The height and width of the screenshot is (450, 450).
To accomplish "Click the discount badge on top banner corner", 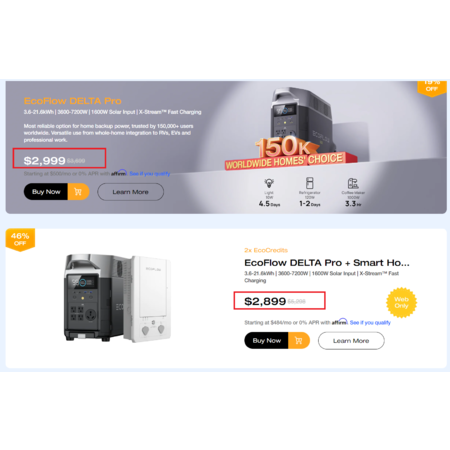I will [432, 88].
